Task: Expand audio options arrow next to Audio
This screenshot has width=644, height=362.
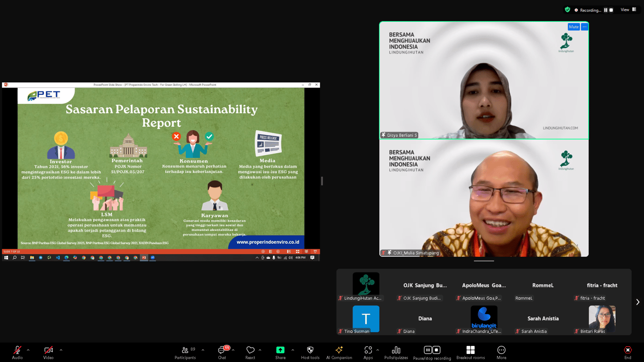Action: point(28,350)
